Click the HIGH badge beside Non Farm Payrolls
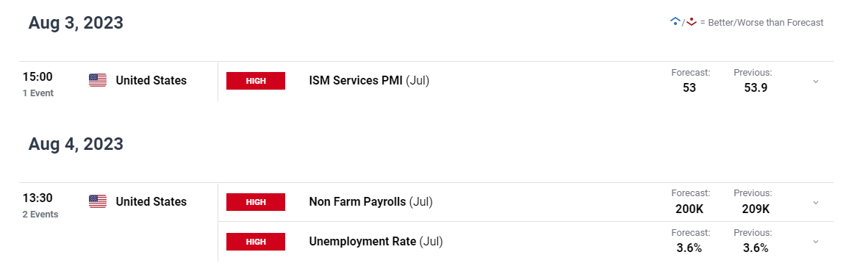Viewport: 868px width, 277px height. pyautogui.click(x=256, y=202)
